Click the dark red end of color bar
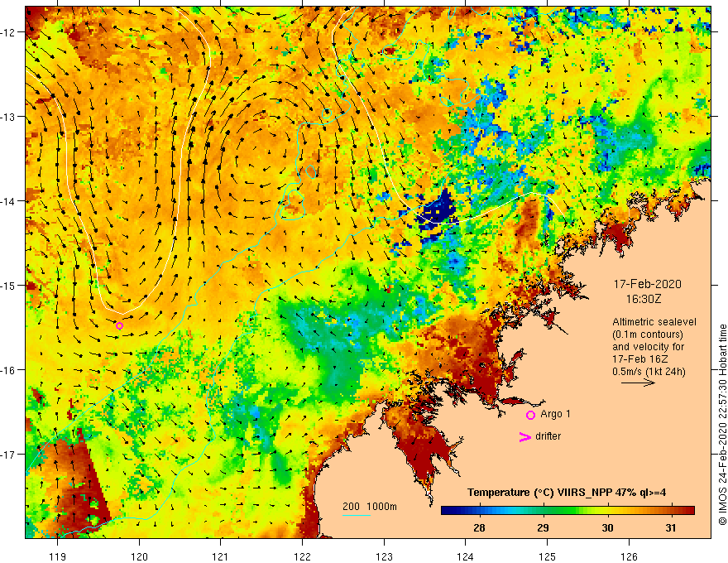This screenshot has width=728, height=563. (x=688, y=511)
